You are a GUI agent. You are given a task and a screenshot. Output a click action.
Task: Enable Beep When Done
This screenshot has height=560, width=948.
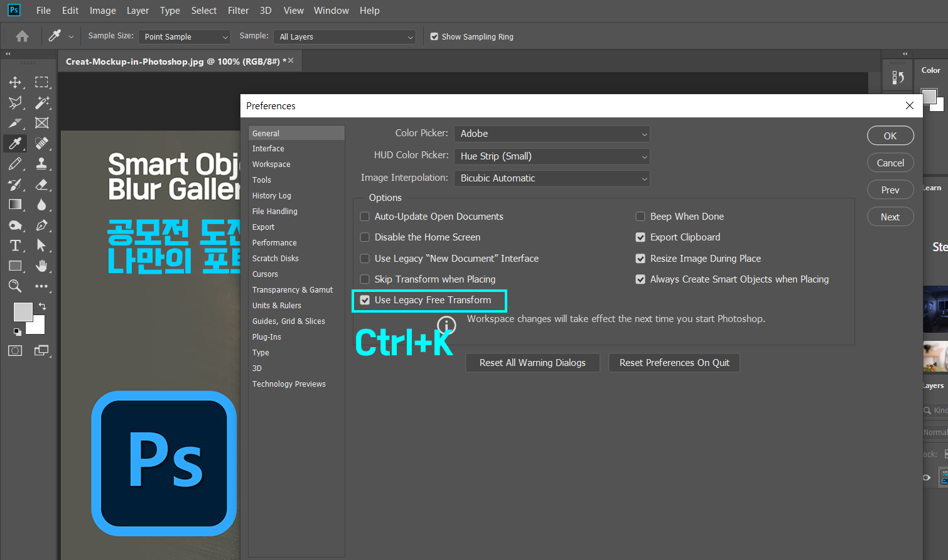640,217
